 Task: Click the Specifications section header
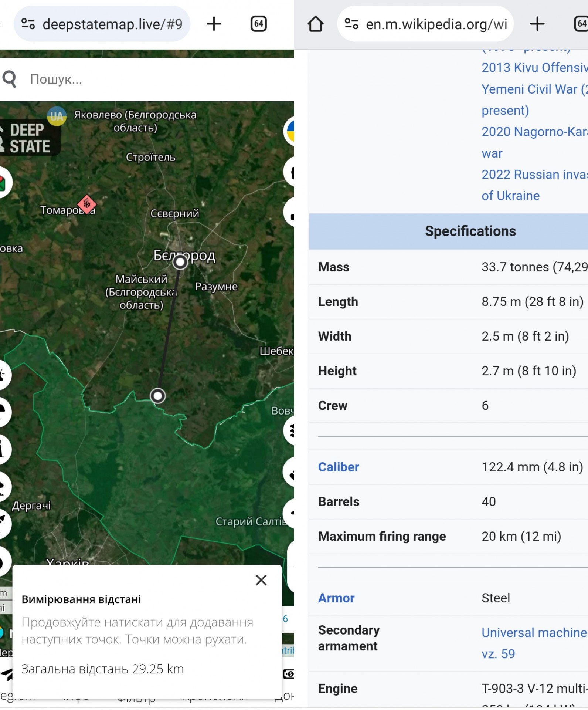[x=470, y=231]
